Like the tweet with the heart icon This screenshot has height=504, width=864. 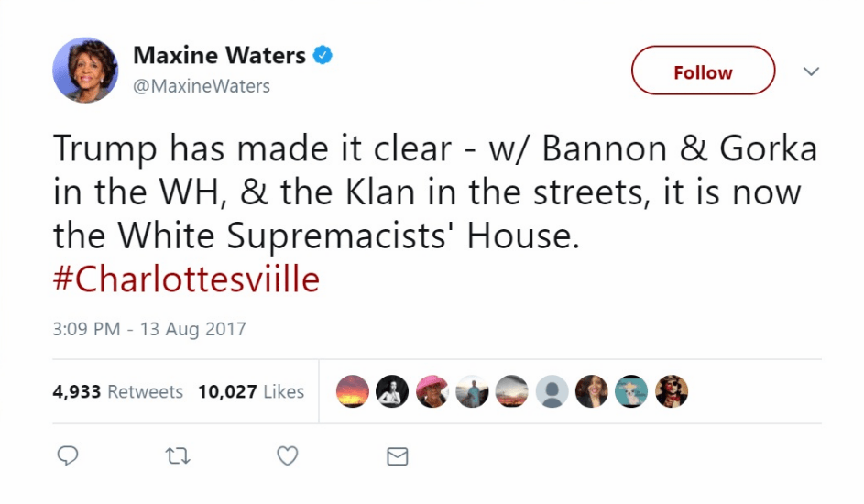tap(287, 455)
